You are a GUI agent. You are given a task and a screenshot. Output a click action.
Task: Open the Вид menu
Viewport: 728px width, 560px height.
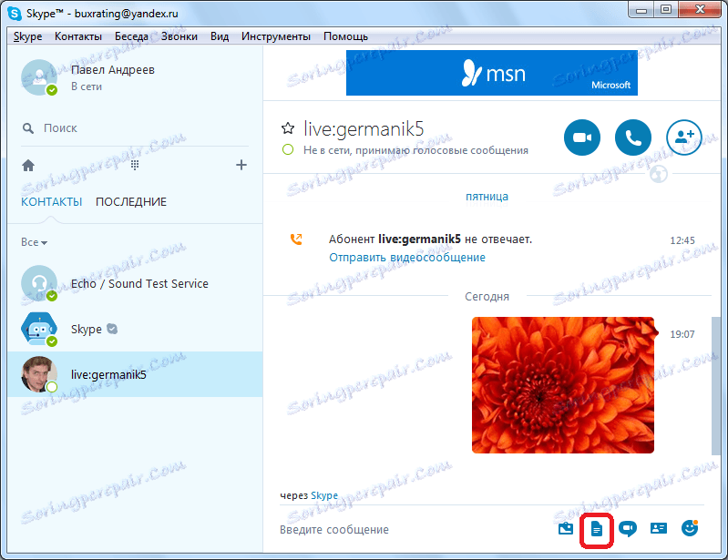220,36
